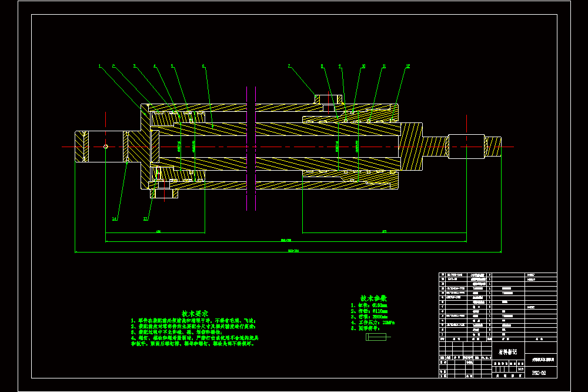Click part callout number 14
This screenshot has width=588, height=392.
[x=115, y=219]
